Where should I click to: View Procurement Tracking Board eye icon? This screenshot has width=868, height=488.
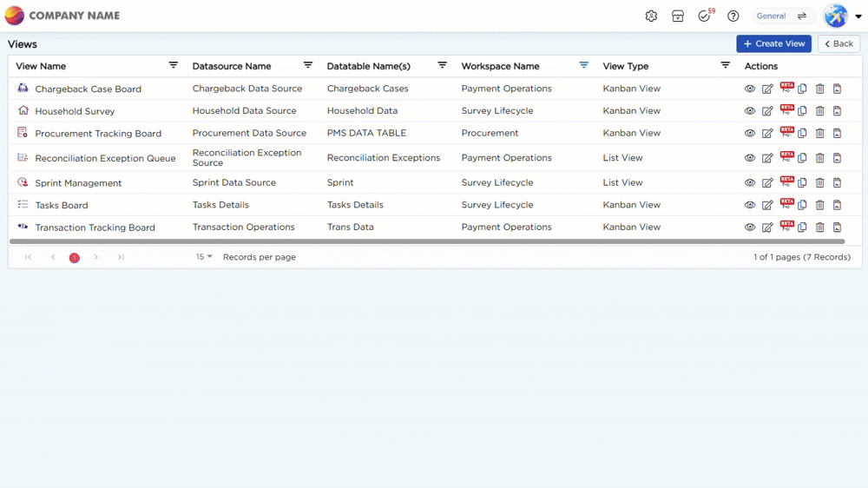coord(750,133)
